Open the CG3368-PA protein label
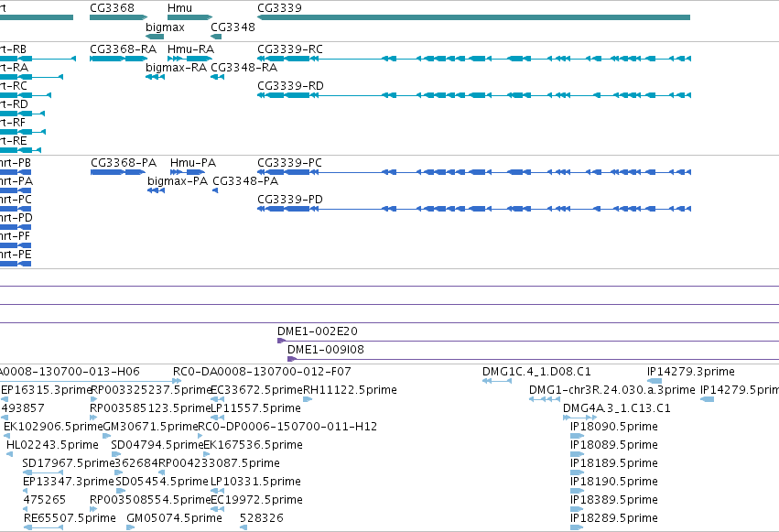Image resolution: width=779 pixels, height=532 pixels. click(x=124, y=163)
